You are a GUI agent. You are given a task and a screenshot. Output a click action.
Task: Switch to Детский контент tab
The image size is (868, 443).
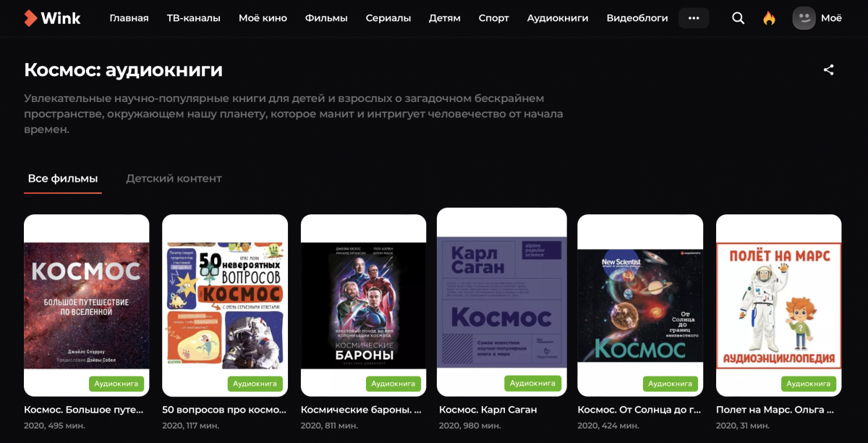click(174, 178)
